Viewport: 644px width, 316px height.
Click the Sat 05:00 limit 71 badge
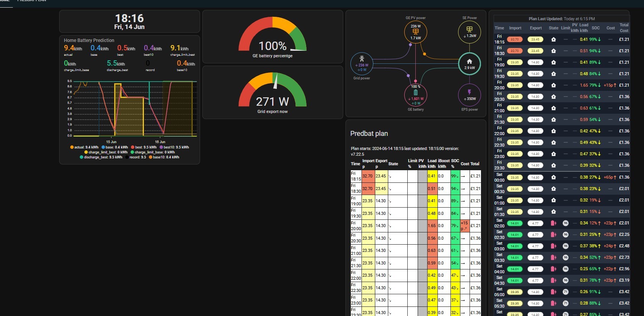(x=566, y=292)
